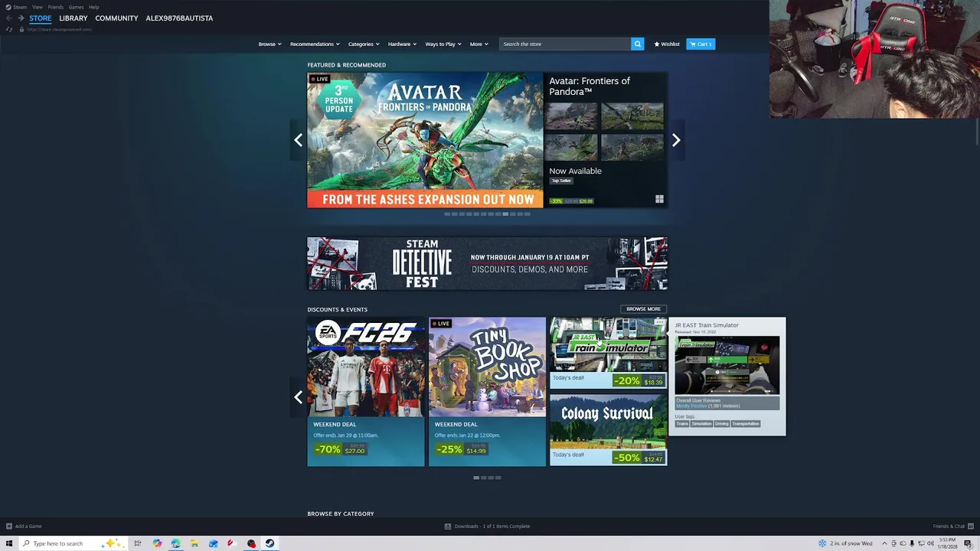
Task: Click the Windows Start button
Action: pyautogui.click(x=9, y=543)
